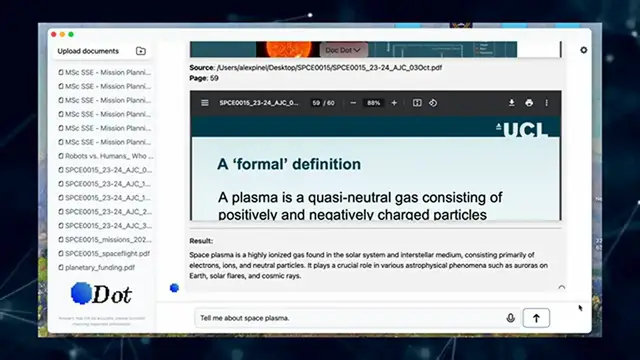Image resolution: width=640 pixels, height=360 pixels.
Task: Click the sun image thumbnail above source
Action: click(288, 49)
